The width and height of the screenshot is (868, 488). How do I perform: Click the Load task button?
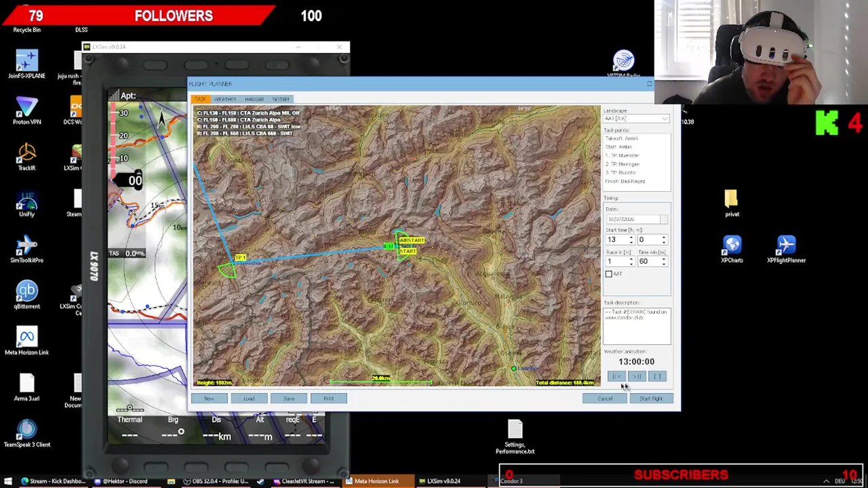tap(249, 399)
